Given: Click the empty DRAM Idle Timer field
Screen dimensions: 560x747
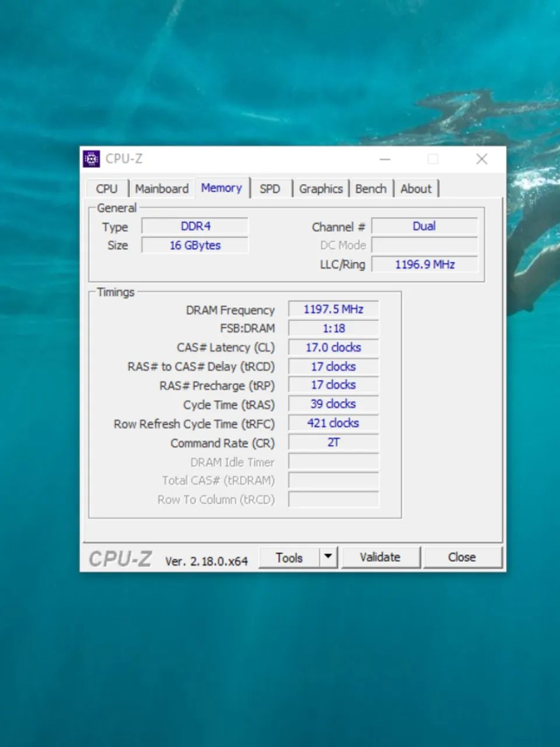Looking at the screenshot, I should (334, 462).
